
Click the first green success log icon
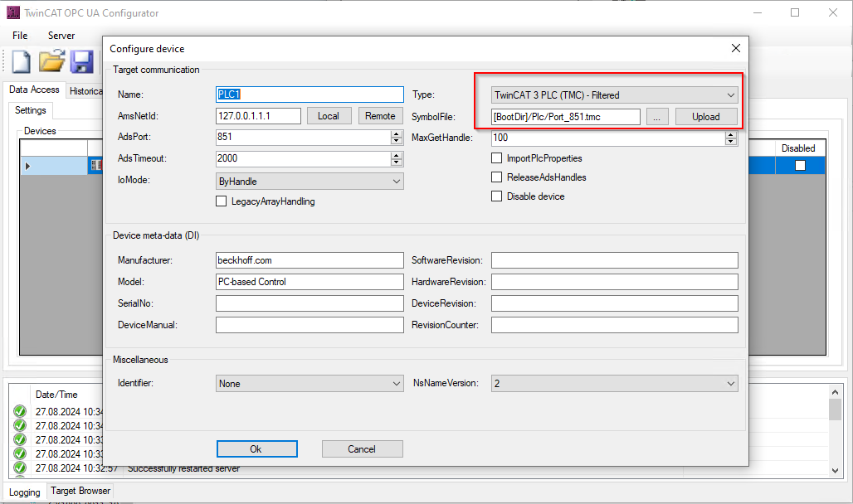[x=20, y=412]
